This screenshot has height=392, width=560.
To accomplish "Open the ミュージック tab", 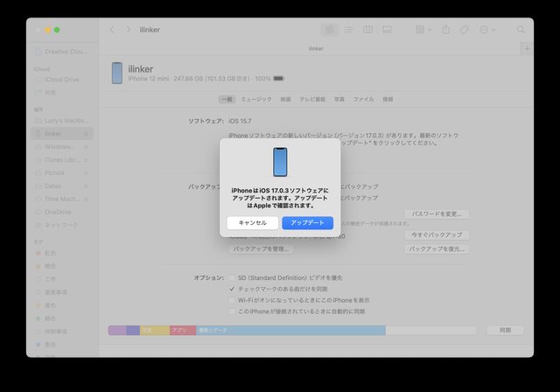I will coord(256,100).
